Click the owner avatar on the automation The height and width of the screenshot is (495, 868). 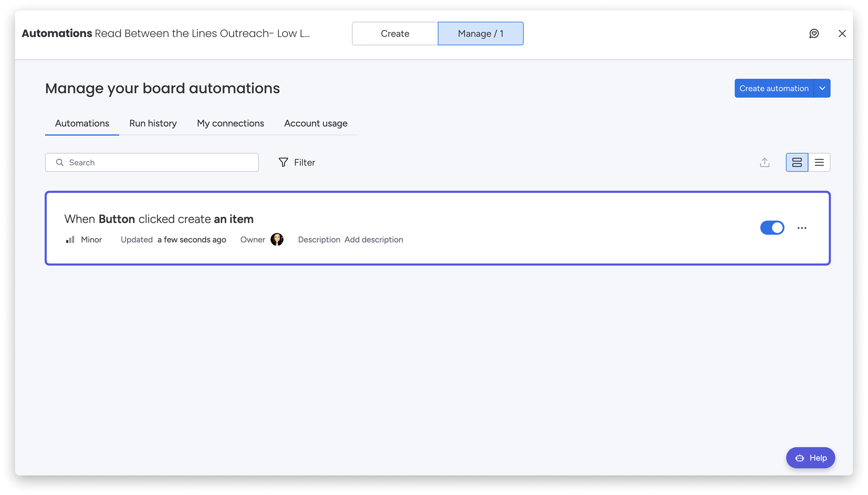point(277,239)
